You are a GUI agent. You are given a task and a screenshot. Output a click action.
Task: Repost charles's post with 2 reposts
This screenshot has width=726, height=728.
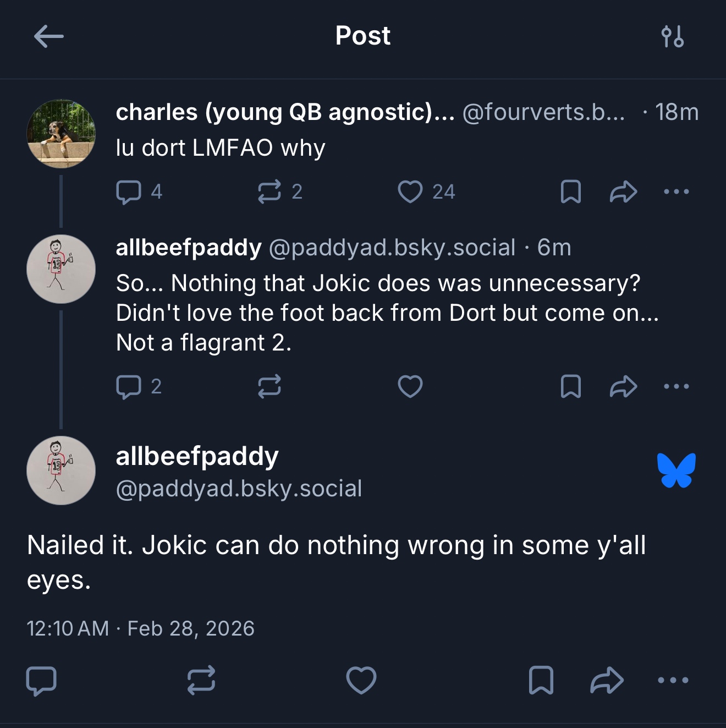click(269, 192)
